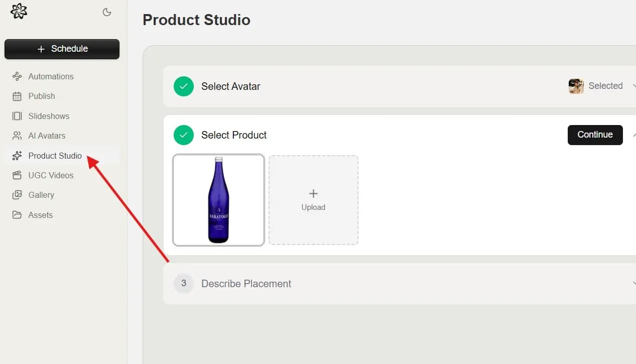Open the Gallery menu item
This screenshot has height=364, width=636.
tap(41, 195)
